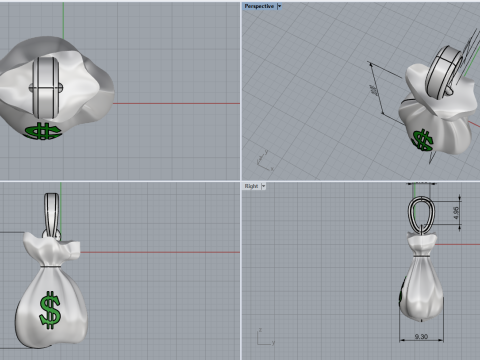480x360 pixels.
Task: Select the green dollar sign in the bottom-left viewport
Action: 50,310
